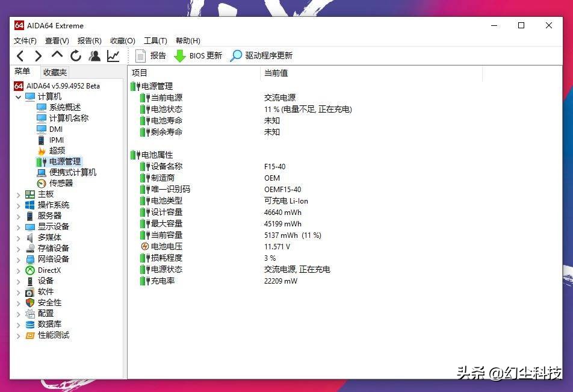Open user preferences via the person icon

pos(94,55)
